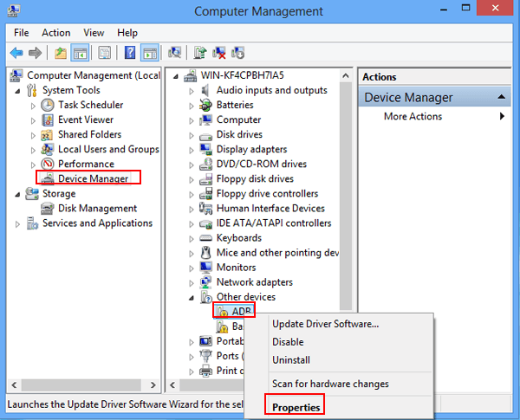
Task: Select Floppy disk drives category
Action: pos(255,178)
